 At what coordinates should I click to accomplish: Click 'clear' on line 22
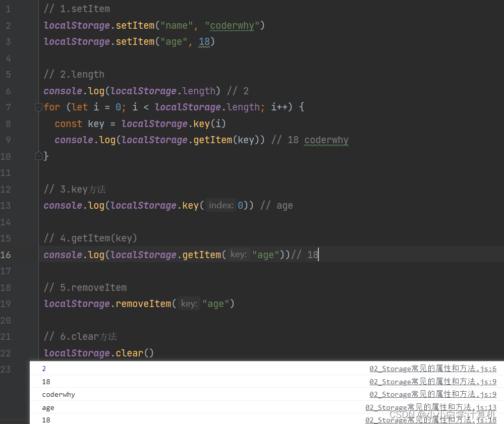click(x=130, y=353)
